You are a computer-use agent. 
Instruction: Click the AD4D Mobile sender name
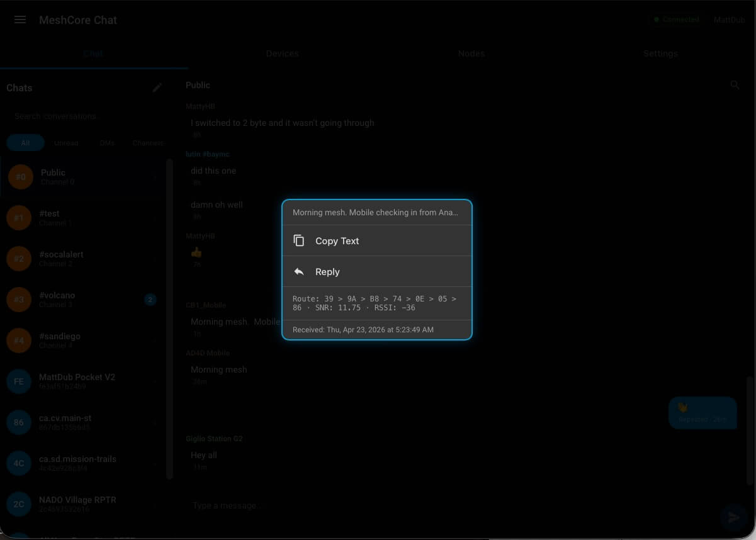(x=208, y=353)
